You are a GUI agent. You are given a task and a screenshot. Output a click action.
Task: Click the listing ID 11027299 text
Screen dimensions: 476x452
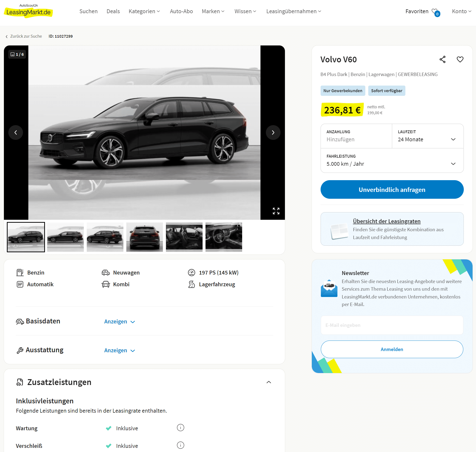coord(61,36)
